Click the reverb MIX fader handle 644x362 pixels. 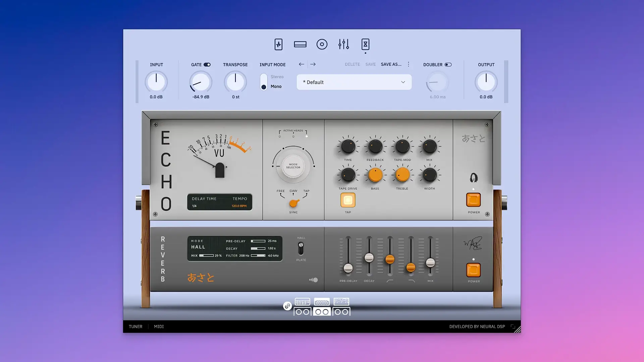[430, 262]
